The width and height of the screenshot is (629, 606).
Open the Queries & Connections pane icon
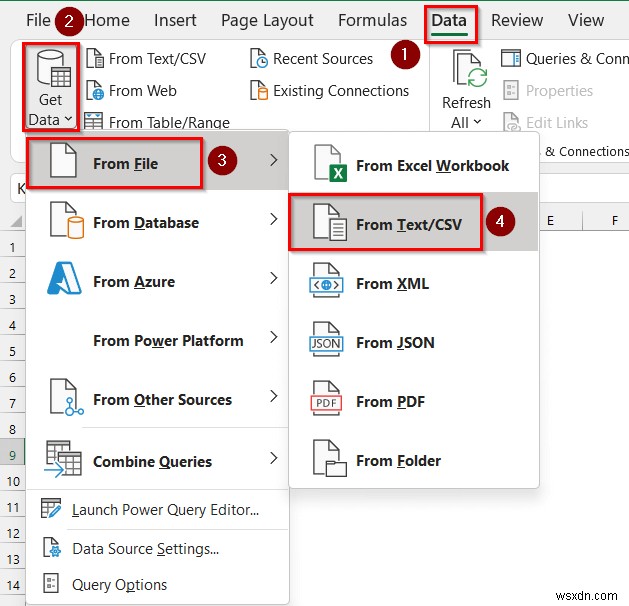tap(511, 59)
